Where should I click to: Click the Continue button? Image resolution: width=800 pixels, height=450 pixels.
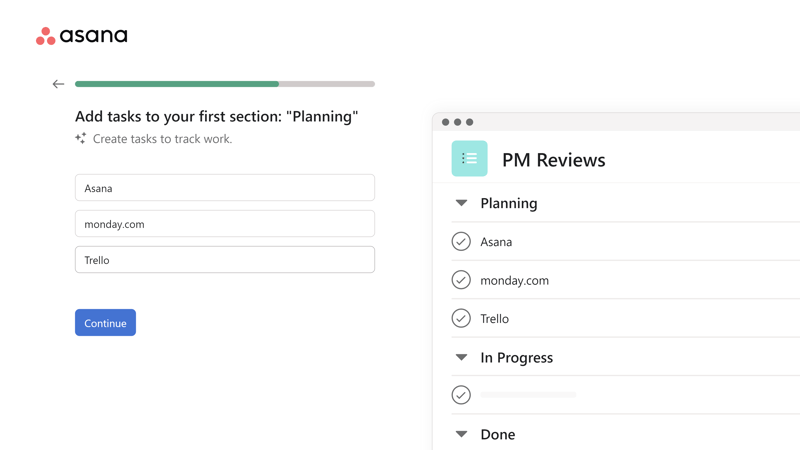click(x=106, y=322)
